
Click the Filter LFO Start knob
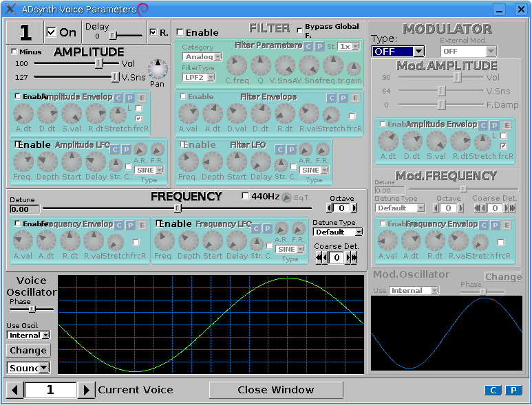point(237,162)
